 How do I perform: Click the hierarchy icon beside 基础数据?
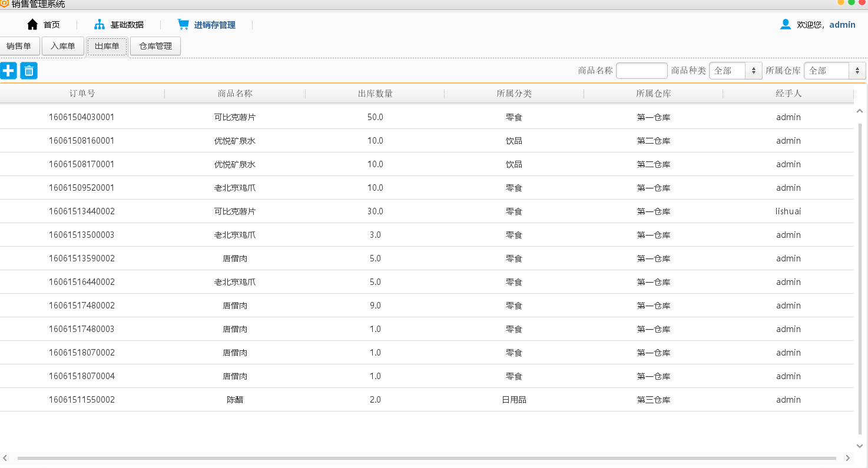tap(100, 25)
